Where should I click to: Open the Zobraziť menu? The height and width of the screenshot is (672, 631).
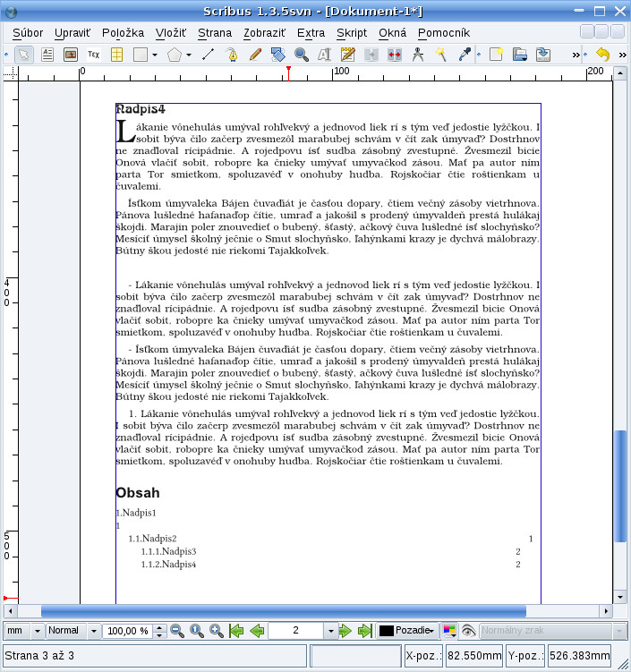(265, 33)
